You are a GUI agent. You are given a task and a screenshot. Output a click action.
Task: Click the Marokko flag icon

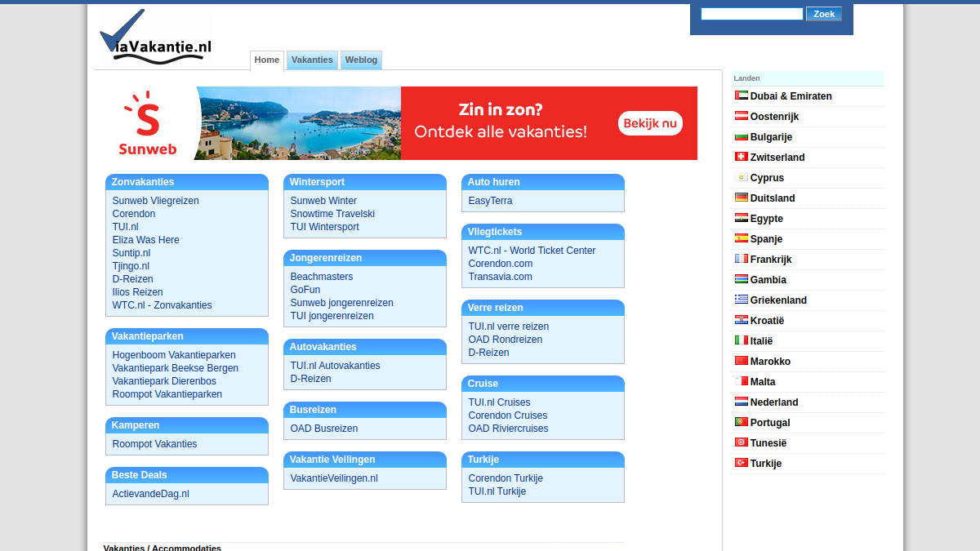click(x=741, y=361)
